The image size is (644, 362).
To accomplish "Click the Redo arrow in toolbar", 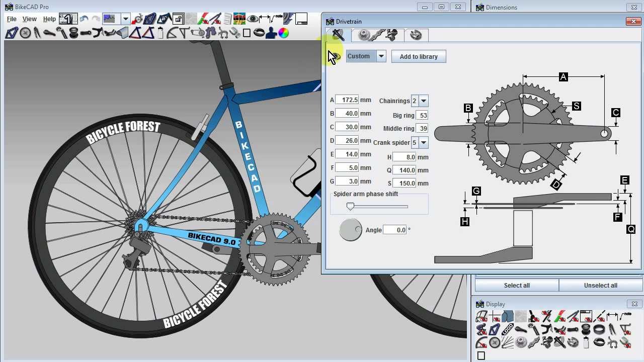I will pos(96,19).
